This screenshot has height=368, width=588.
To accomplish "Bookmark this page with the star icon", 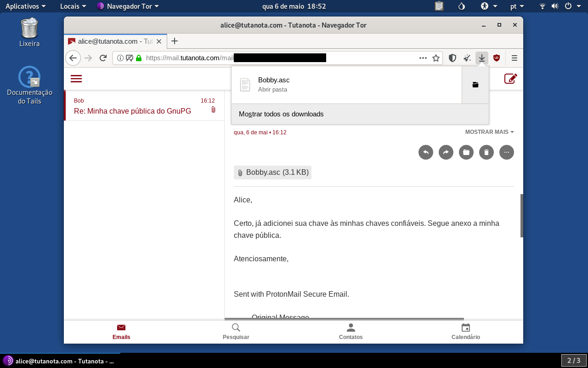I will pyautogui.click(x=436, y=58).
